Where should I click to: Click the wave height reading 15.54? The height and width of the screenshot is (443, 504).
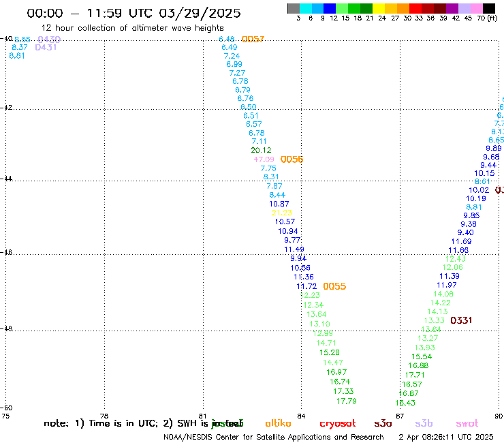422,356
